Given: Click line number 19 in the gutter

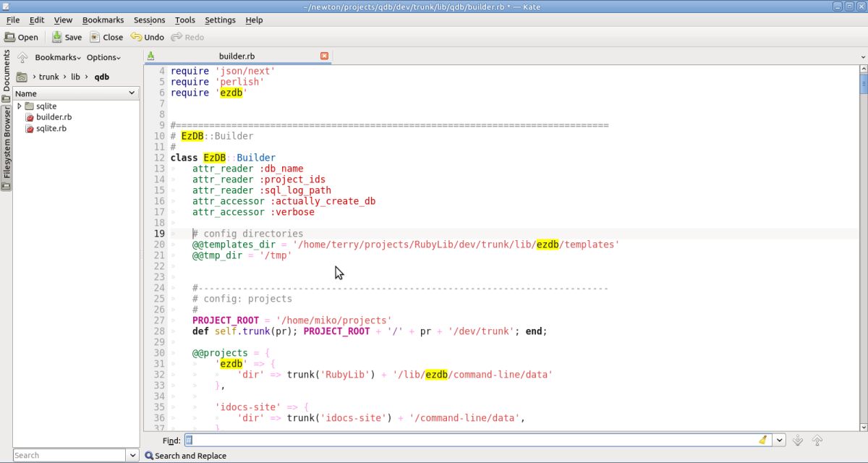Looking at the screenshot, I should coord(159,234).
